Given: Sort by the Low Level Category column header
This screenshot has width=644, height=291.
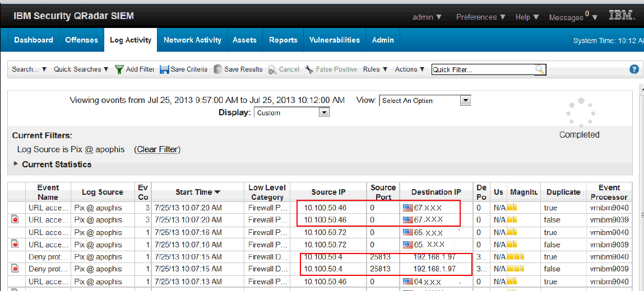Looking at the screenshot, I should (267, 192).
